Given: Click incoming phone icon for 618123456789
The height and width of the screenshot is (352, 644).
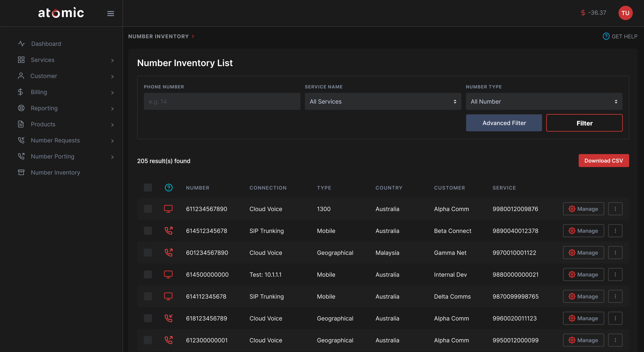Looking at the screenshot, I should pyautogui.click(x=168, y=318).
